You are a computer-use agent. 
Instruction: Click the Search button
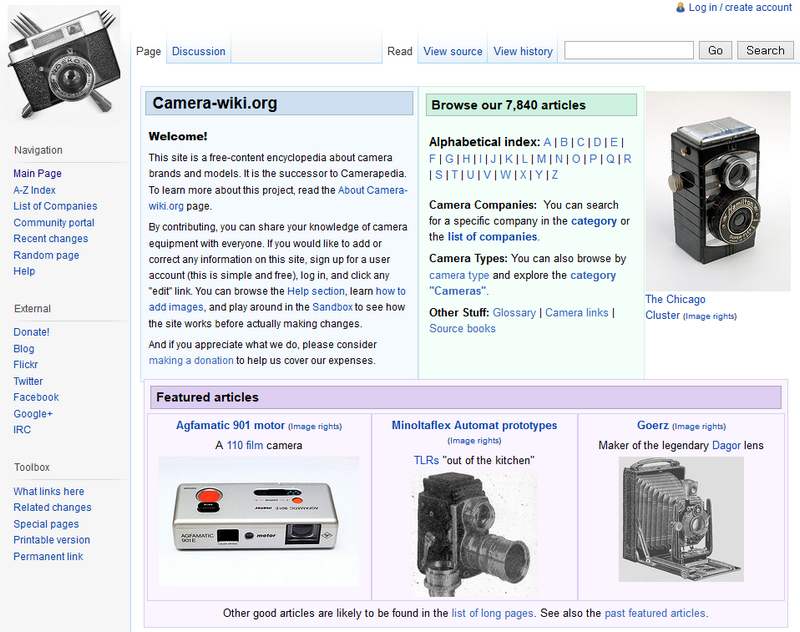click(x=765, y=50)
